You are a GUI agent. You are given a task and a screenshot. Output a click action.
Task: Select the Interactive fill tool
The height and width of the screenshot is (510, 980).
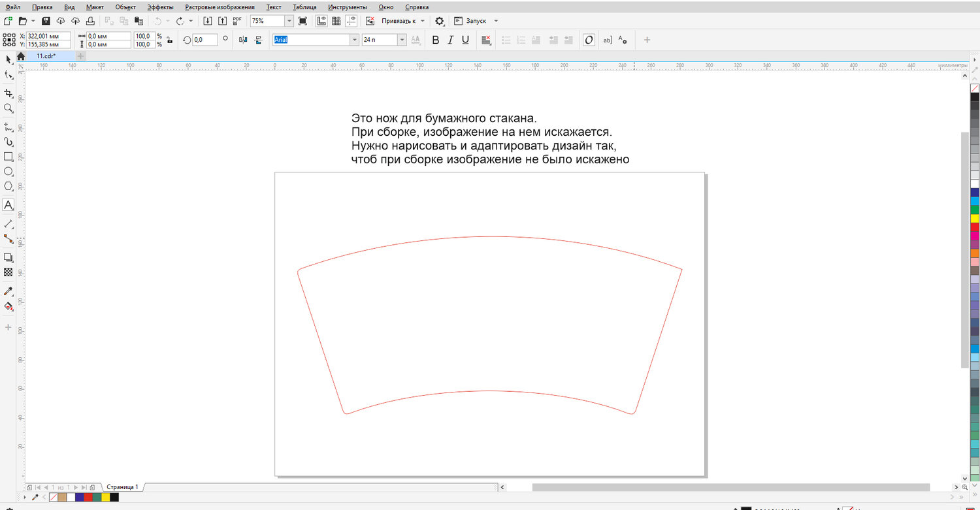coord(8,306)
